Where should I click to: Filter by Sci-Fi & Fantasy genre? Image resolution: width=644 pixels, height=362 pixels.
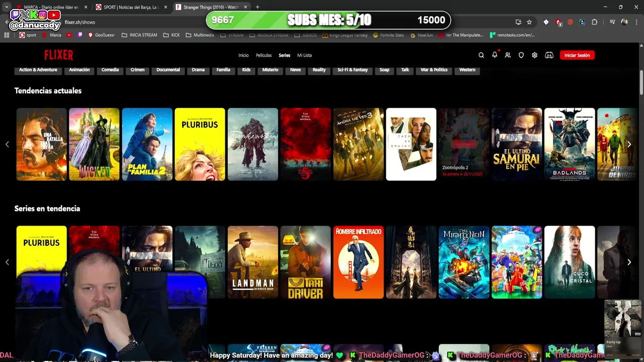353,70
